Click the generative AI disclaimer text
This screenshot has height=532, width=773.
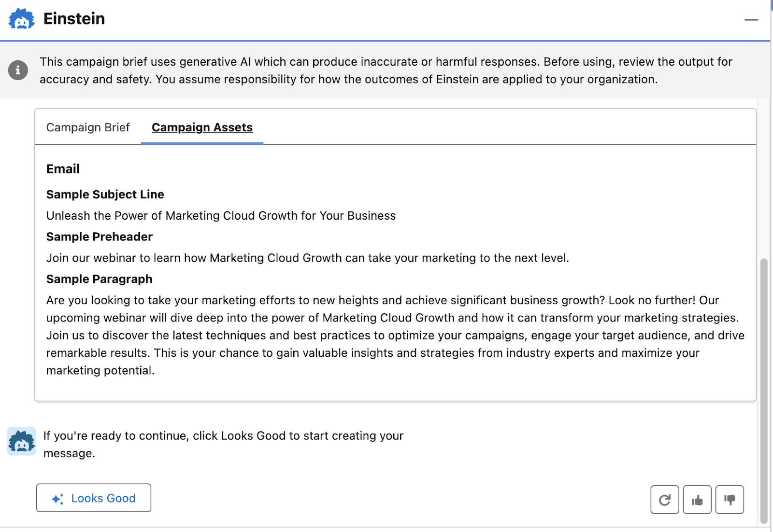tap(386, 70)
